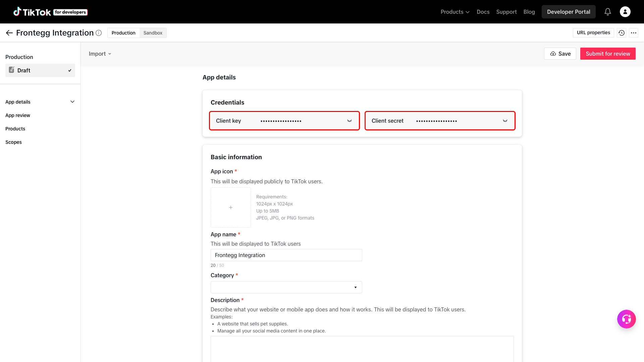Open the version history clock icon
Image resolution: width=644 pixels, height=362 pixels.
(622, 33)
